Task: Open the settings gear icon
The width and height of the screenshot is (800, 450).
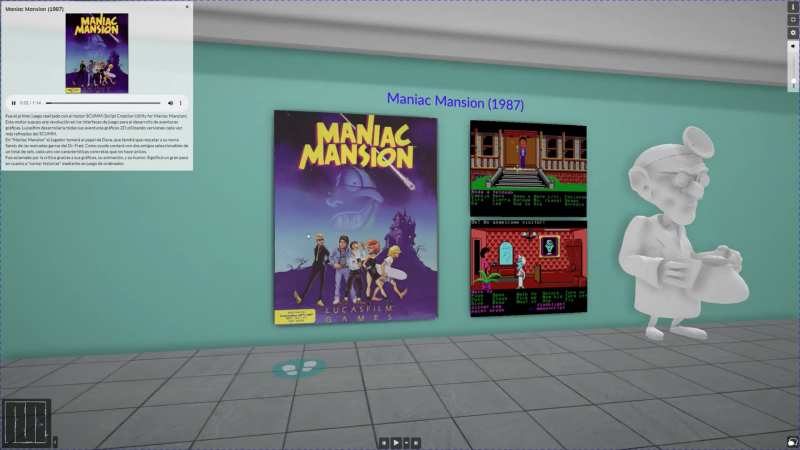Action: pos(793,33)
